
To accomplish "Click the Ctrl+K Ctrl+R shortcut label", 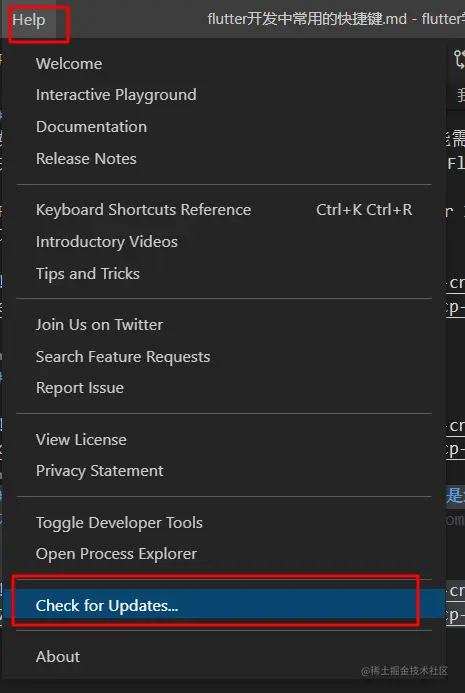I will [364, 209].
